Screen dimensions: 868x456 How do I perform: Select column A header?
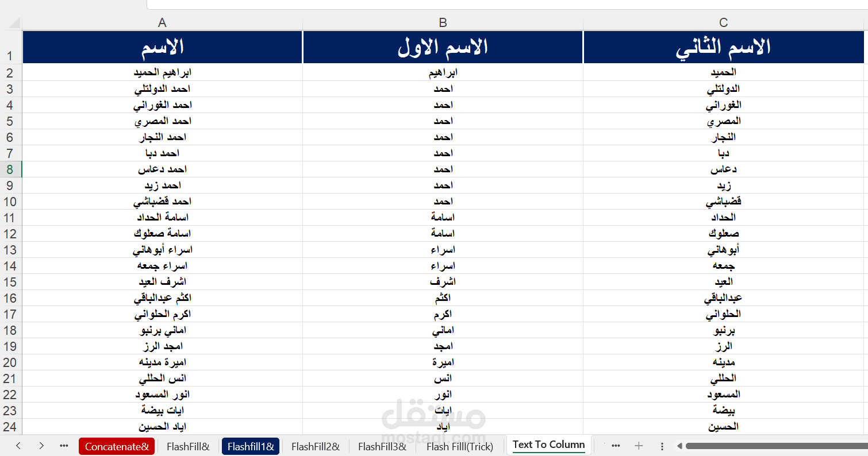(x=162, y=23)
